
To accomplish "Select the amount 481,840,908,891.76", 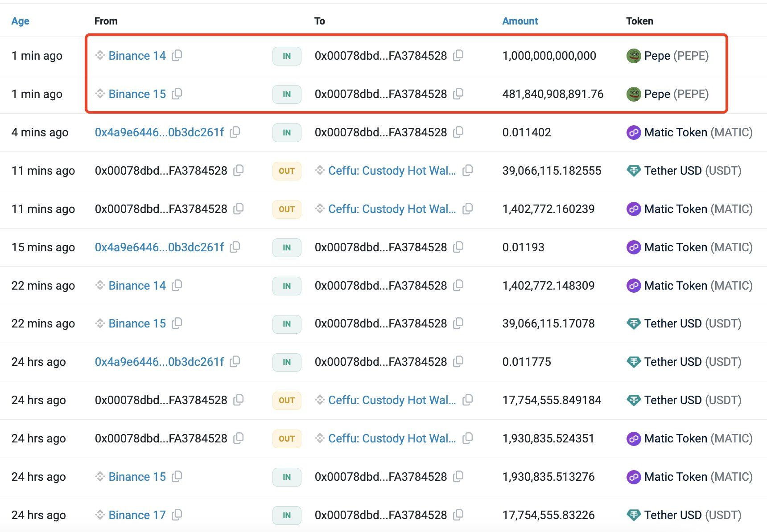I will 553,94.
